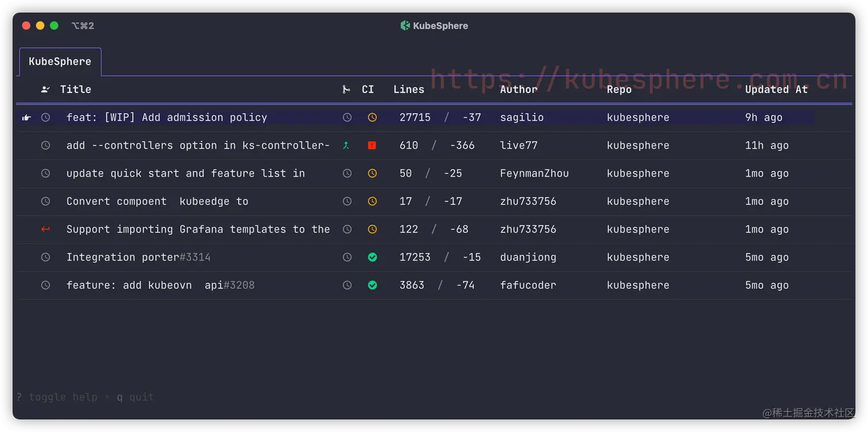The height and width of the screenshot is (432, 868).
Task: Click clock icon before add --controllers row
Action: [46, 145]
